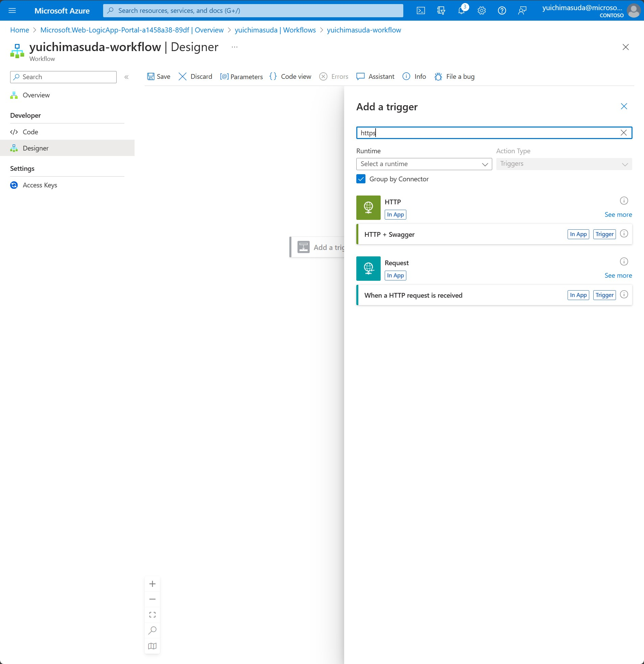Toggle the canvas minimap
Image resolution: width=644 pixels, height=664 pixels.
pyautogui.click(x=152, y=646)
